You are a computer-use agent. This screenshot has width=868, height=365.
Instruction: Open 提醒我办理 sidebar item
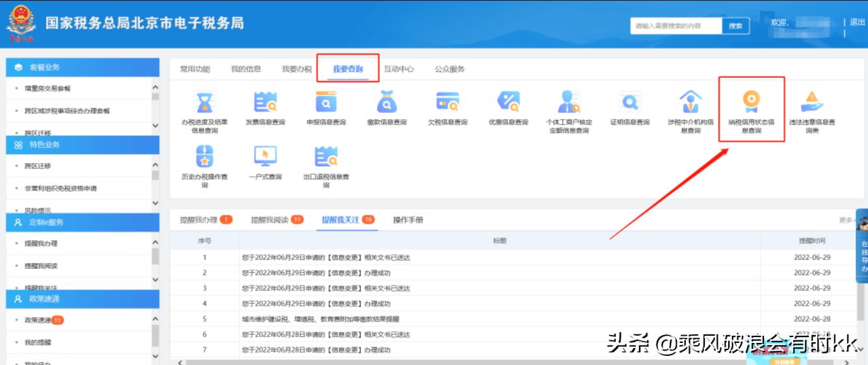tap(40, 244)
